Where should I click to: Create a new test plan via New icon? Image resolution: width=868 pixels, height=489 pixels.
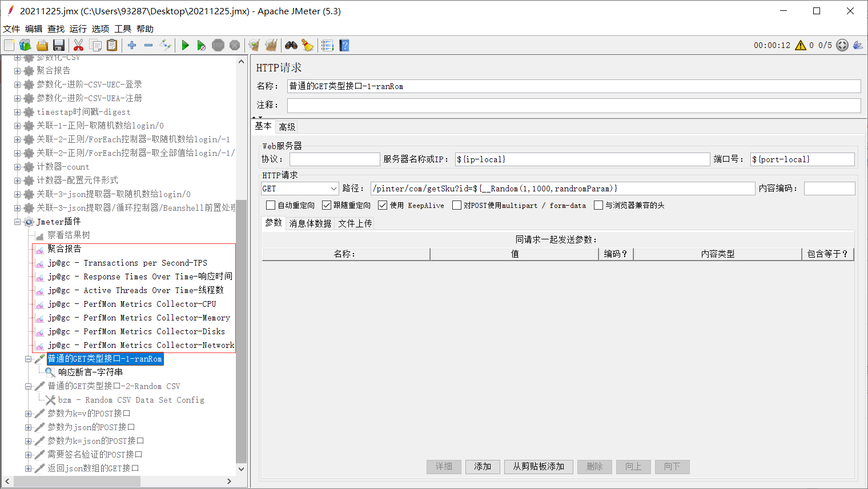(9, 45)
